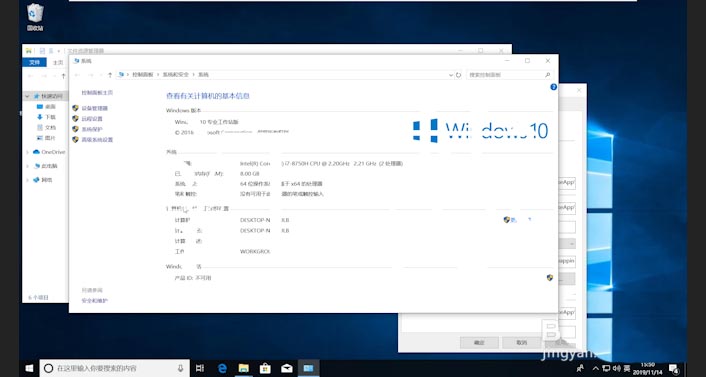Open the taskbar clock and date
This screenshot has width=706, height=377.
pyautogui.click(x=647, y=369)
